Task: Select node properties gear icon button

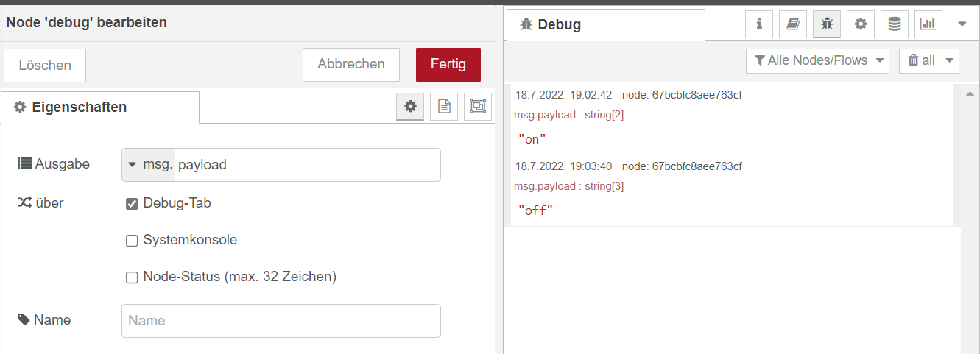Action: (410, 107)
